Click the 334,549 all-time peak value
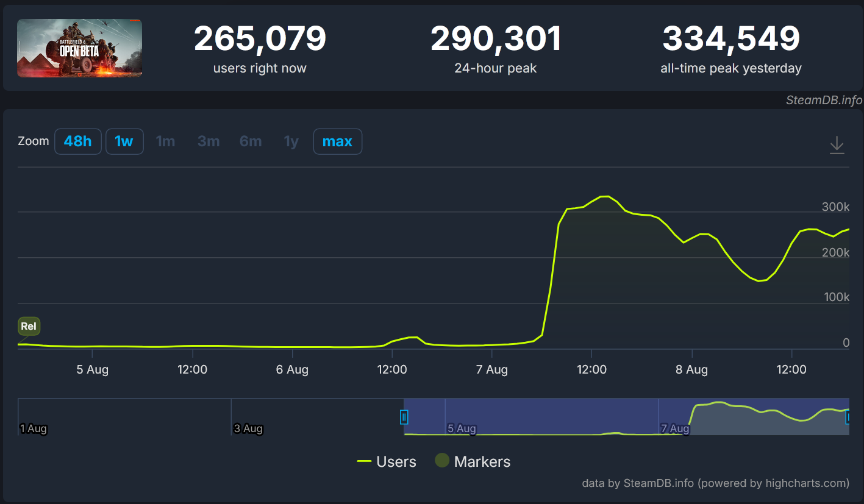Image resolution: width=864 pixels, height=504 pixels. [x=731, y=38]
